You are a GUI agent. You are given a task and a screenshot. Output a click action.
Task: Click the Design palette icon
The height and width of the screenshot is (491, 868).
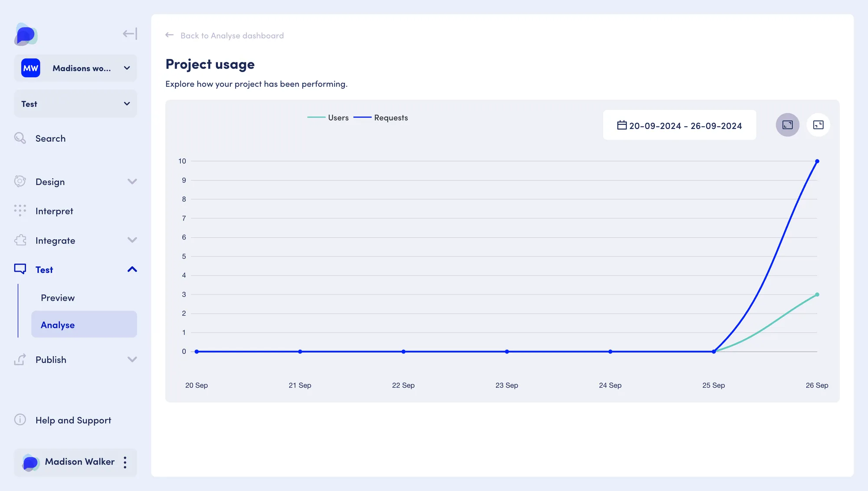(x=20, y=181)
